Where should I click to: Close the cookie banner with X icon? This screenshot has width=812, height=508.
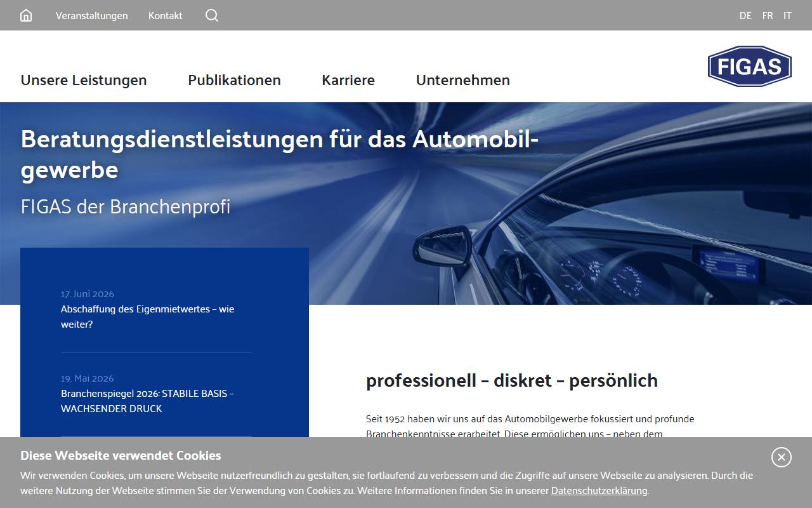pos(782,457)
